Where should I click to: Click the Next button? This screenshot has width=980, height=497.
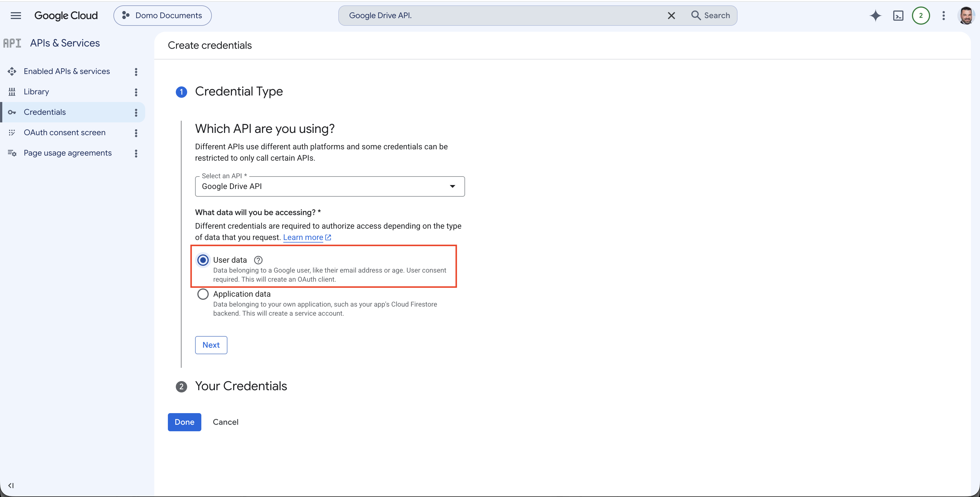pyautogui.click(x=211, y=345)
